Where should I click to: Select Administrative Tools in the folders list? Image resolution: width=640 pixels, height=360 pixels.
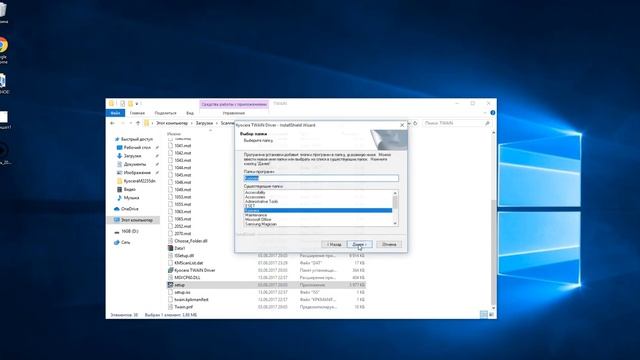pos(262,201)
